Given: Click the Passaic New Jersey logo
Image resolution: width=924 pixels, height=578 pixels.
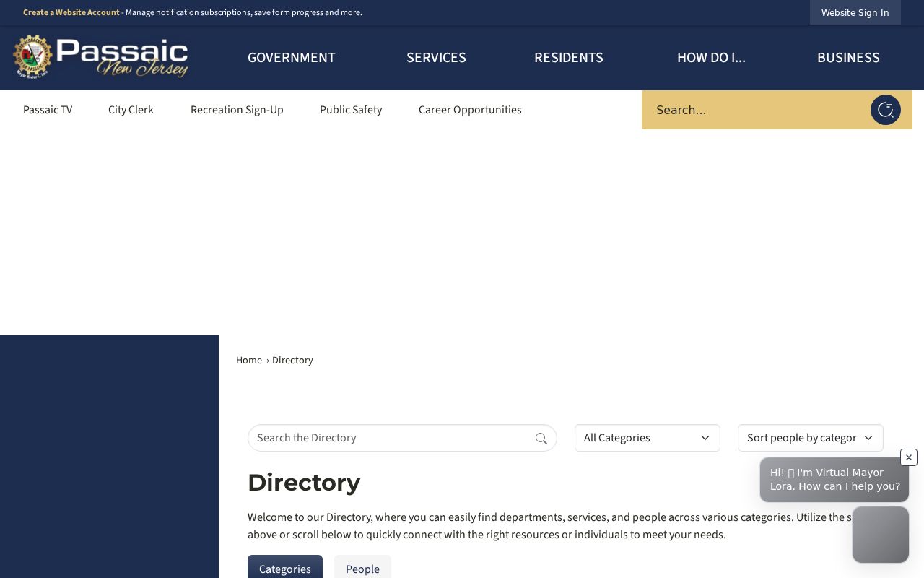Looking at the screenshot, I should pyautogui.click(x=101, y=57).
